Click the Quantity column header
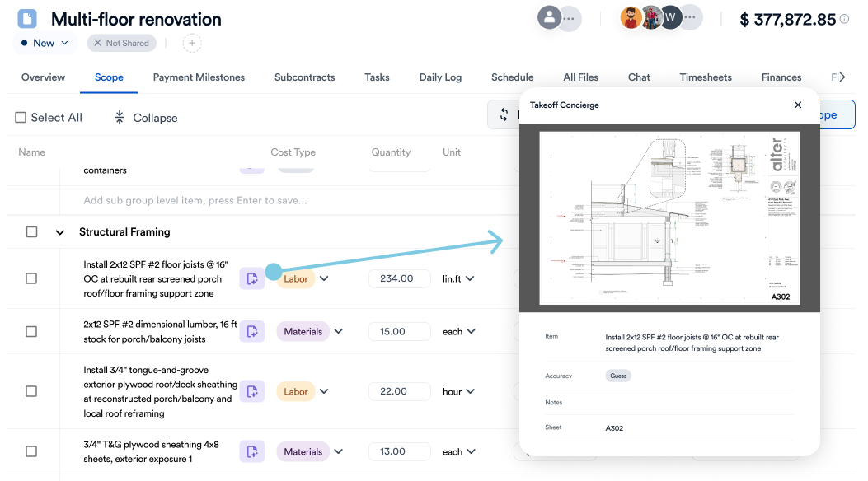 (x=391, y=152)
